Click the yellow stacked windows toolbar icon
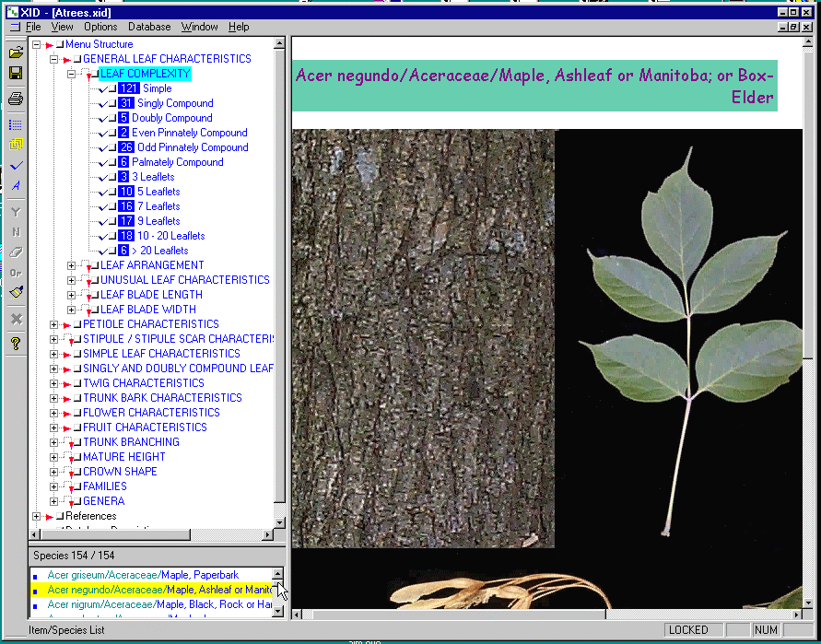This screenshot has height=644, width=821. tap(16, 145)
